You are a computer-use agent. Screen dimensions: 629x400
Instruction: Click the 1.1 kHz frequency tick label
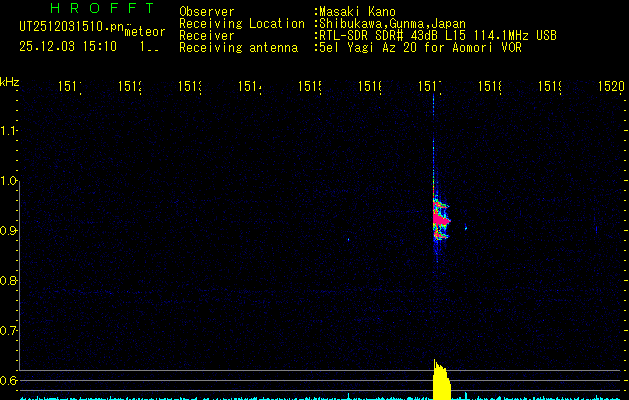[x=10, y=131]
